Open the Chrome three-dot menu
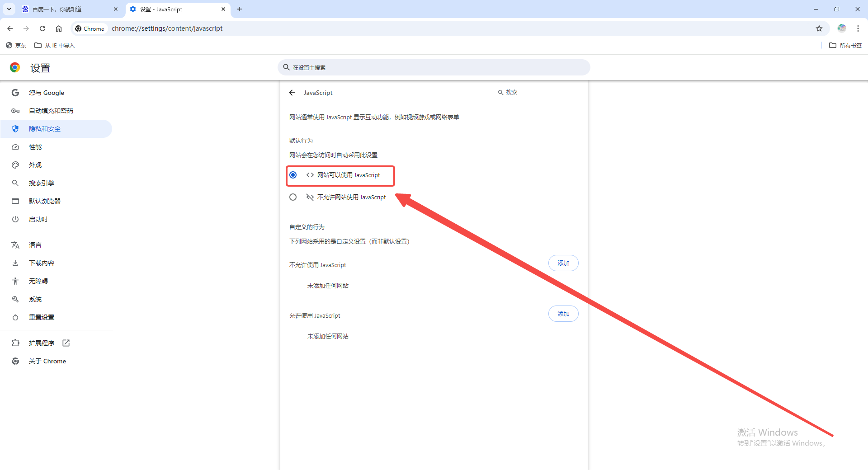The width and height of the screenshot is (868, 470). [858, 28]
